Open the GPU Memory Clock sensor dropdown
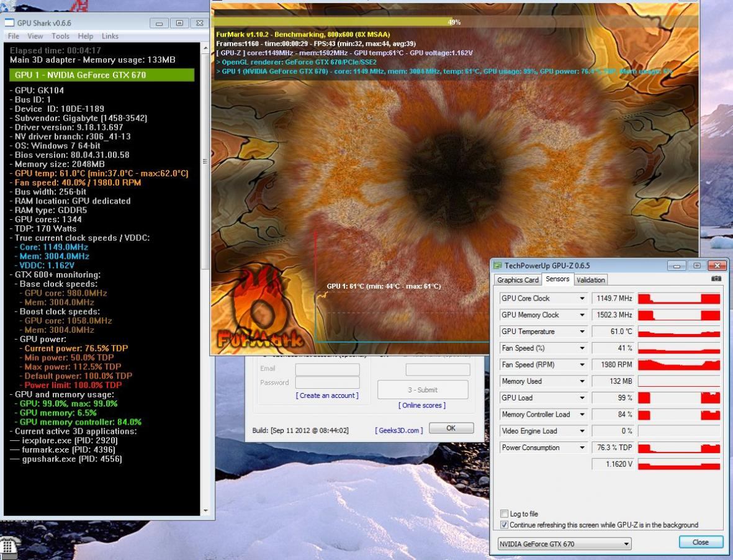Image resolution: width=733 pixels, height=560 pixels. (x=582, y=315)
